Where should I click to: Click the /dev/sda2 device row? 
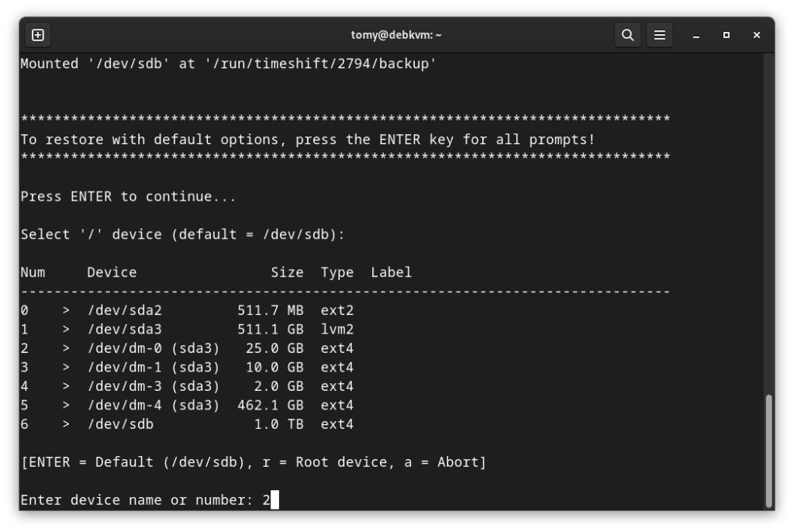click(186, 310)
